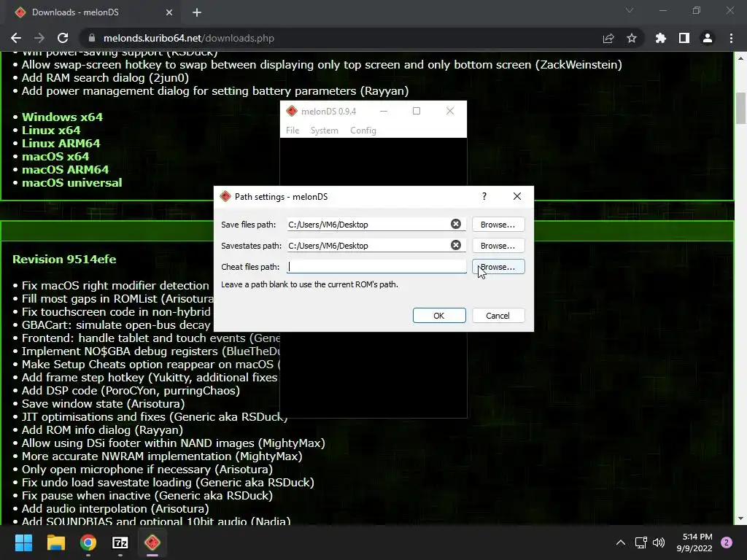Viewport: 747px width, 560px height.
Task: Show hidden system tray icons
Action: coord(621,542)
